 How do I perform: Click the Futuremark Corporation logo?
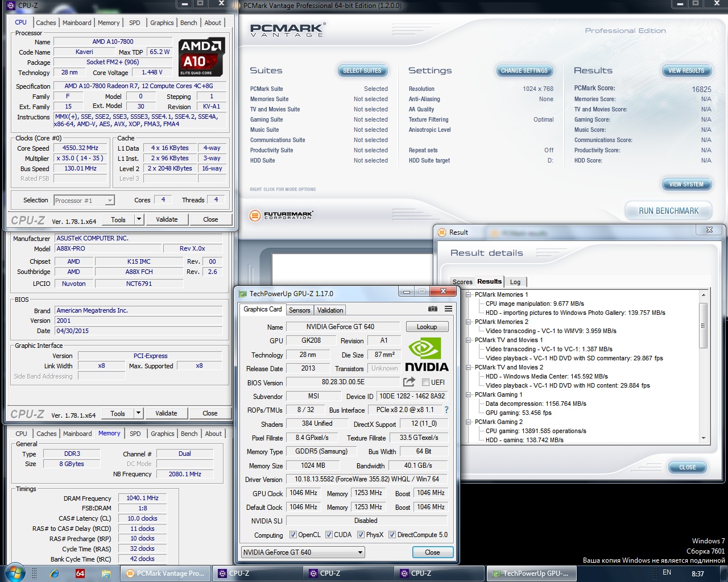282,215
